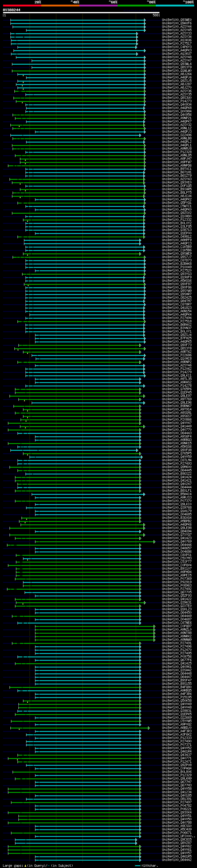Select hit label UniRef100_P14273

click(177, 101)
